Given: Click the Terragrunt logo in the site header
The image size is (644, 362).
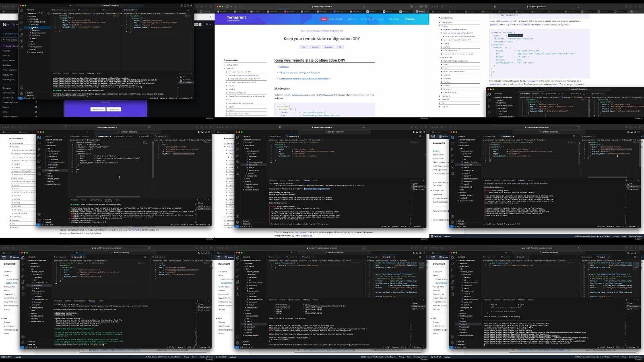Looking at the screenshot, I should click(237, 18).
